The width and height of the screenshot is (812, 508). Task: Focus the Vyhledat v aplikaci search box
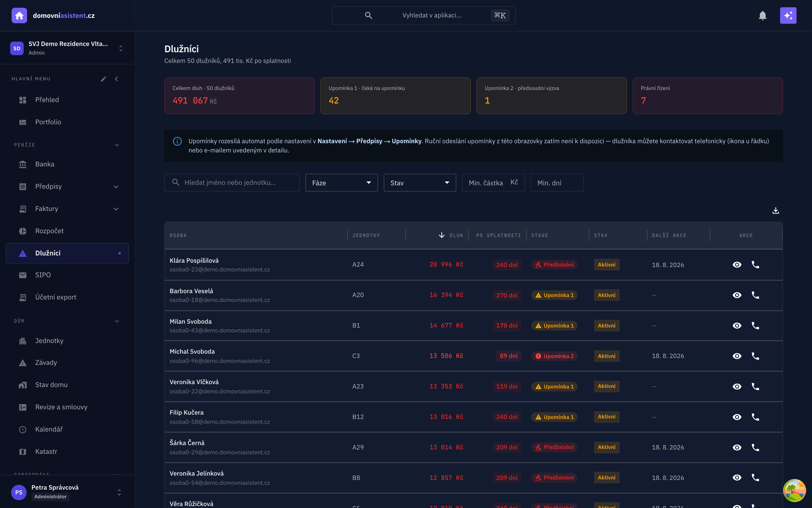point(423,15)
